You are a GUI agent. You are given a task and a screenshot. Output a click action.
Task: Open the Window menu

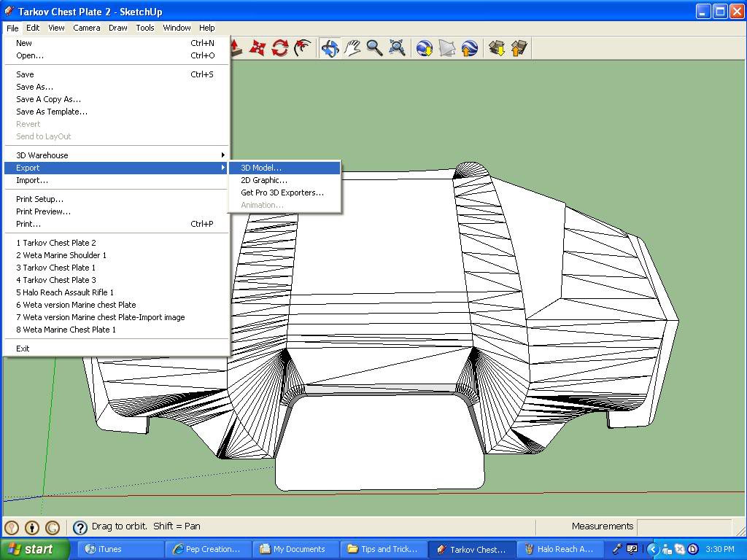[x=177, y=28]
